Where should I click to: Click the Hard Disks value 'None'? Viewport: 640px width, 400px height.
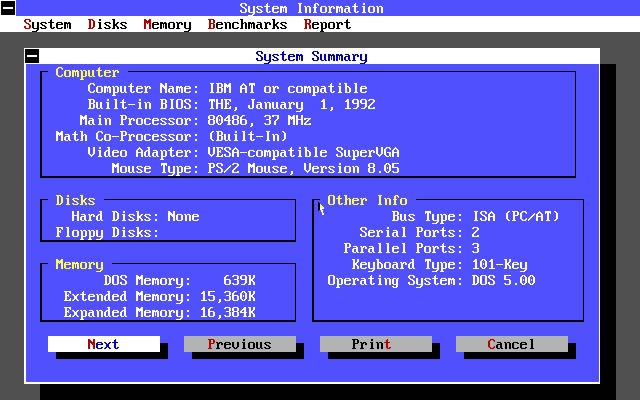(183, 216)
